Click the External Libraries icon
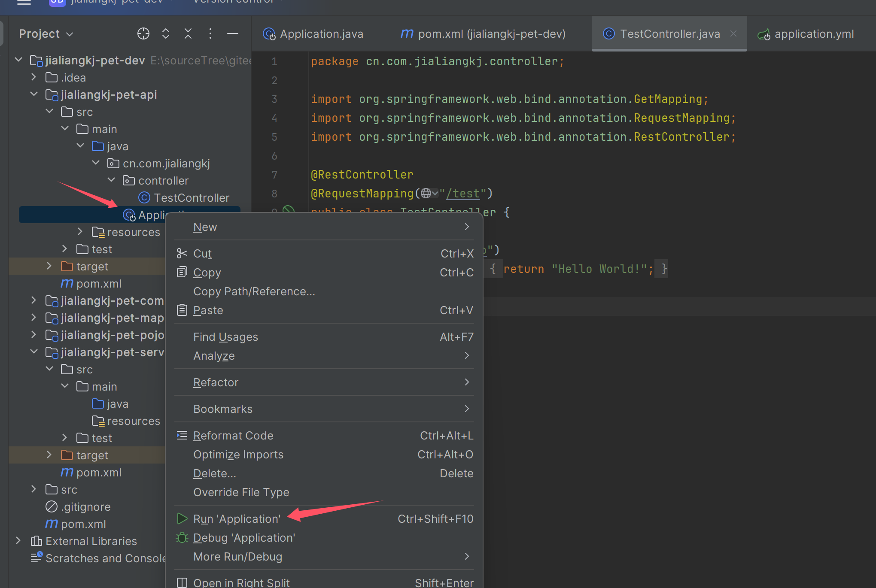 click(x=36, y=541)
